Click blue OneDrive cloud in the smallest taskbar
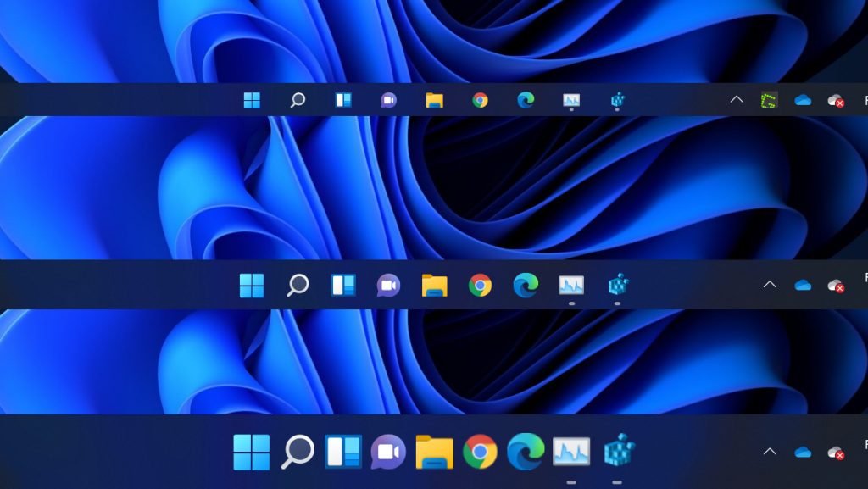The image size is (868, 489). (803, 100)
